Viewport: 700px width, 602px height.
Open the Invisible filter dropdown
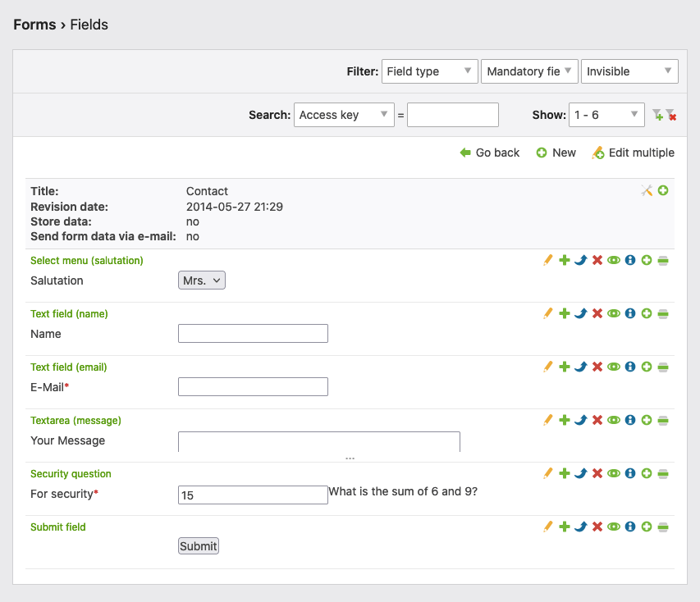tap(629, 71)
